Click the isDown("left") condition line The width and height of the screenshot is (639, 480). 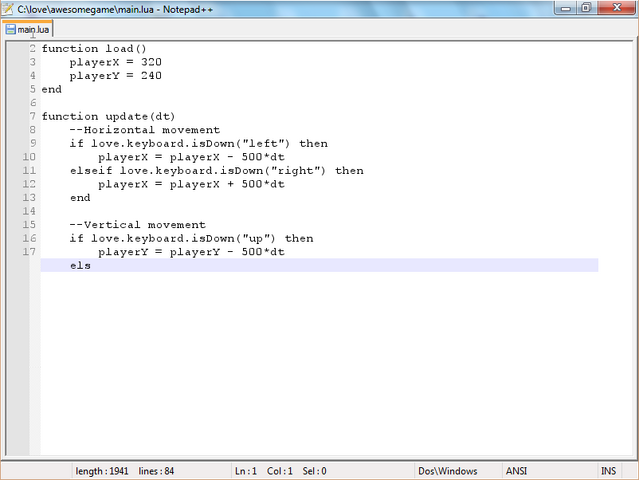(x=198, y=143)
